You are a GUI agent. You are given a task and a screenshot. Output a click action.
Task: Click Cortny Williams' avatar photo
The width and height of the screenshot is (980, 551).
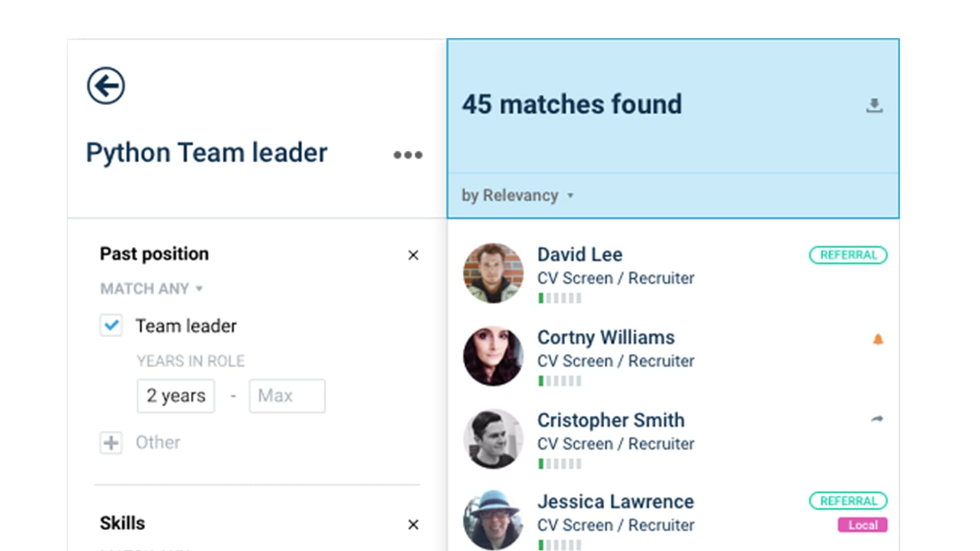click(493, 356)
